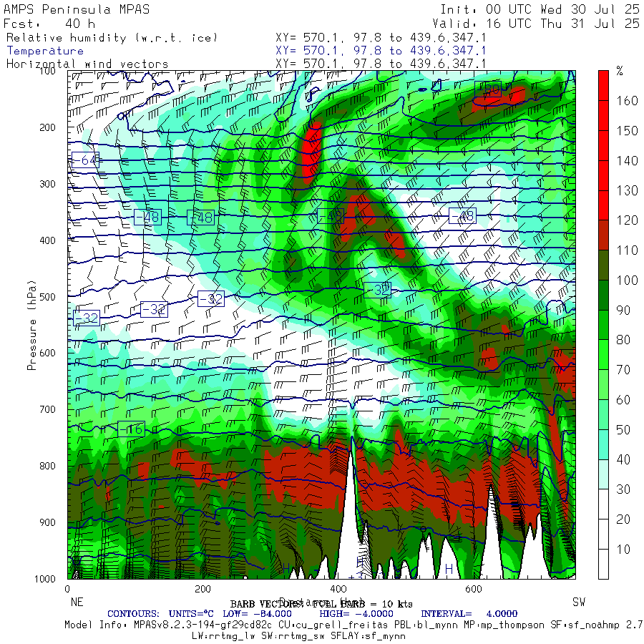The image size is (644, 644).
Task: Click the 'CU:cu_grell_freitas' scheme text
Action: 333,625
